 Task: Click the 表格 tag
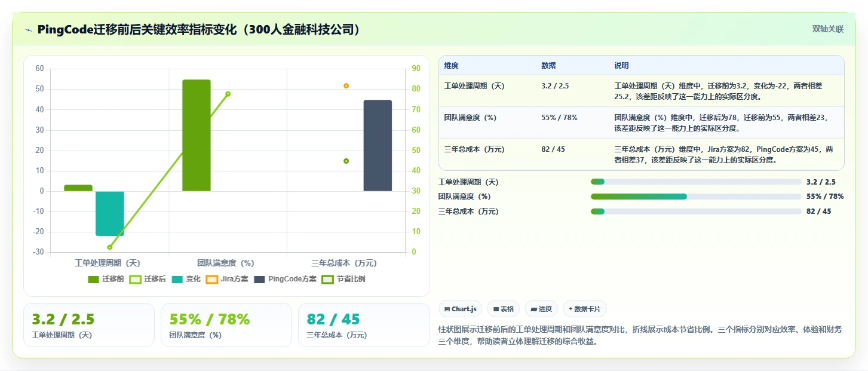[x=503, y=309]
